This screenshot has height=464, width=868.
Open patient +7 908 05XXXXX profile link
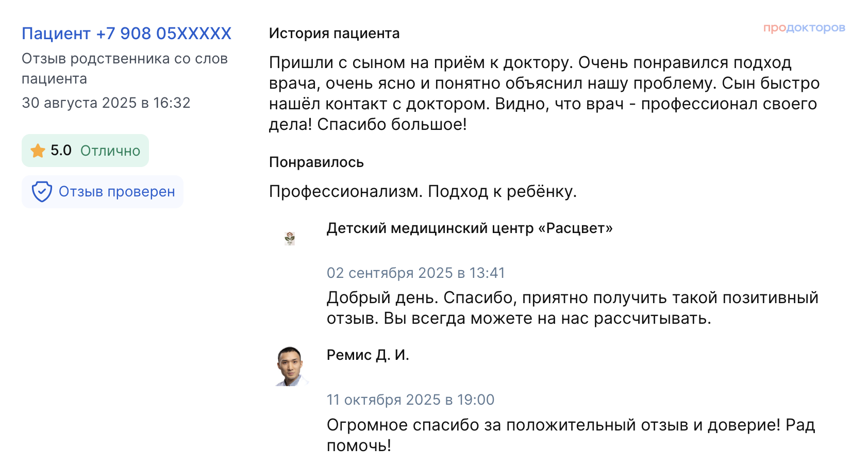[x=126, y=34]
